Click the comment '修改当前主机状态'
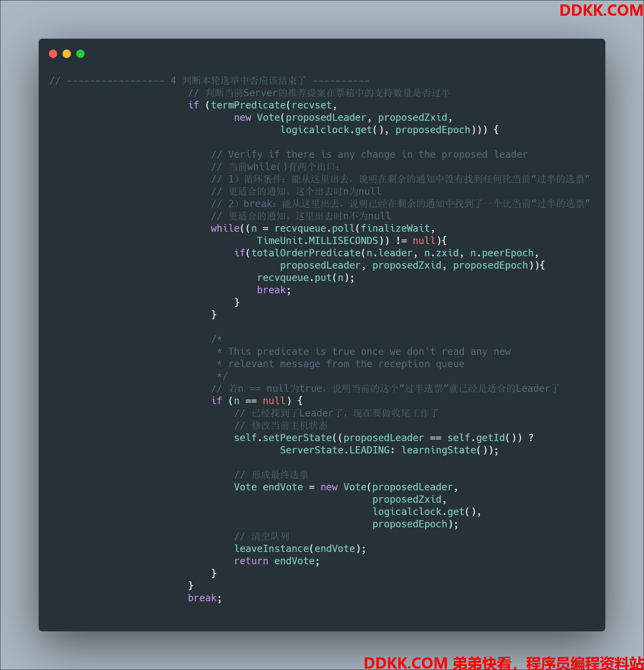This screenshot has width=644, height=670. (x=281, y=425)
